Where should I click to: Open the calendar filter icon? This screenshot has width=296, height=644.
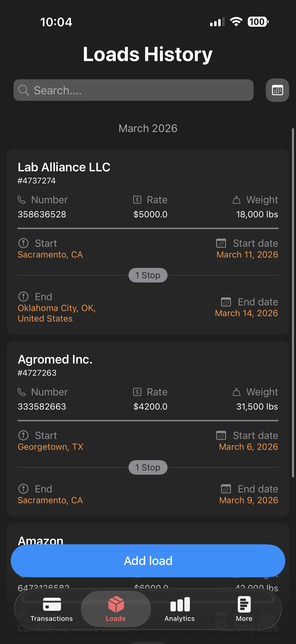coord(277,90)
